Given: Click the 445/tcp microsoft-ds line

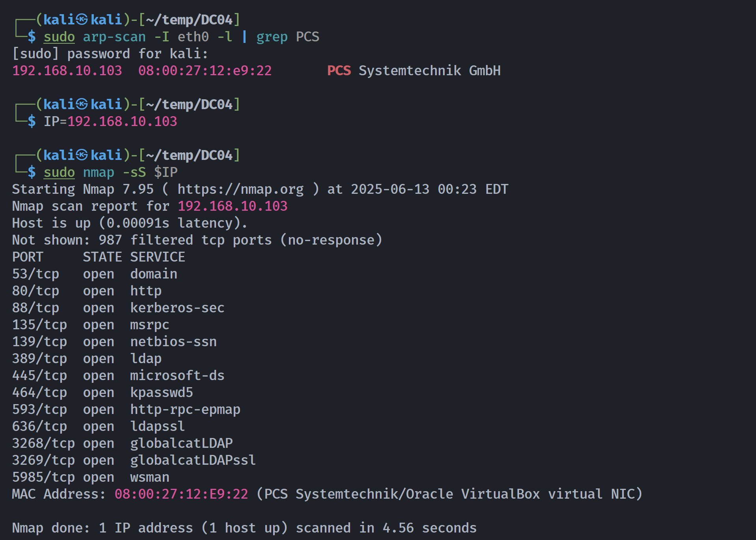Looking at the screenshot, I should coord(118,376).
